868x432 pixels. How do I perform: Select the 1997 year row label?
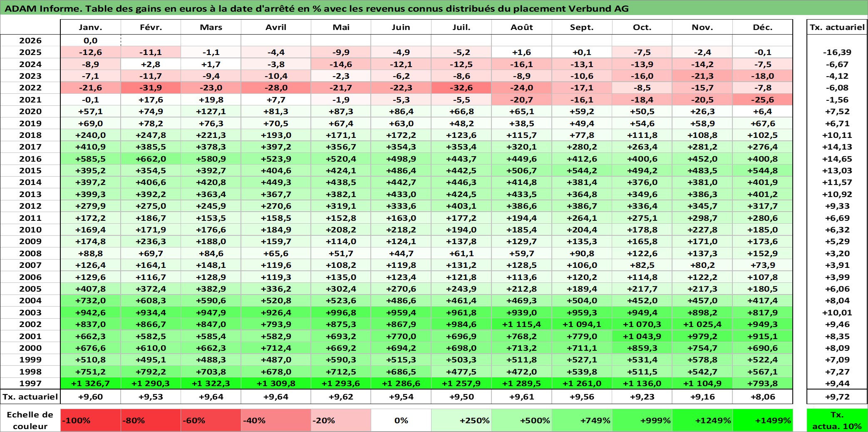(x=30, y=383)
